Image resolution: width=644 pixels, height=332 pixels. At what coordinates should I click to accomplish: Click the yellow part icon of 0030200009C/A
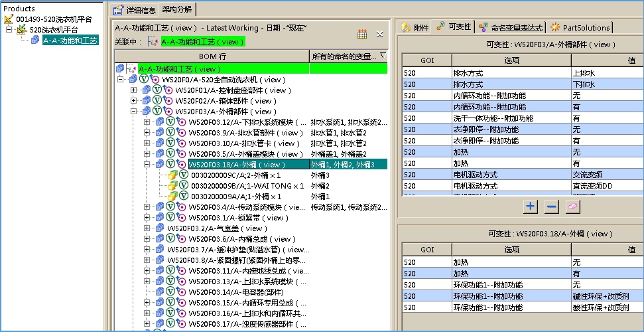pos(173,175)
